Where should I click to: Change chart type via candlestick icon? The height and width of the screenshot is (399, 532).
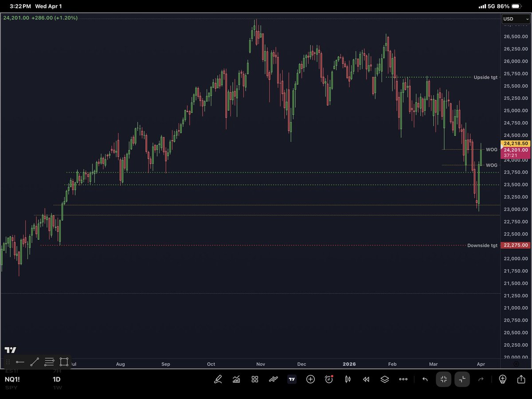[x=348, y=379]
